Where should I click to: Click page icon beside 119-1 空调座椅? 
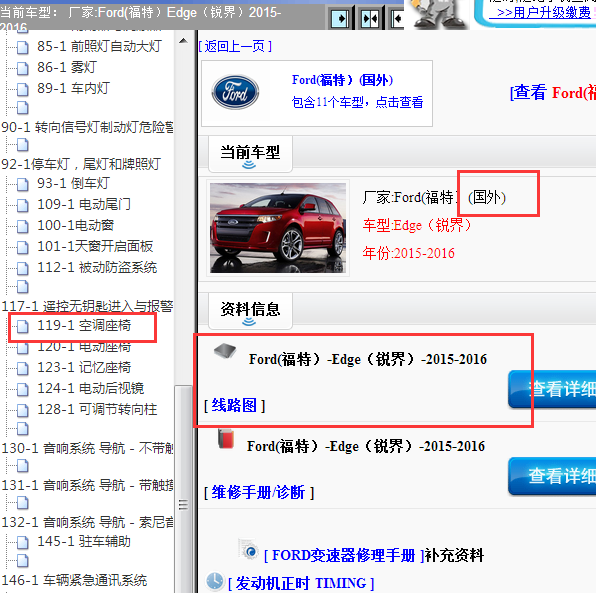[23, 327]
